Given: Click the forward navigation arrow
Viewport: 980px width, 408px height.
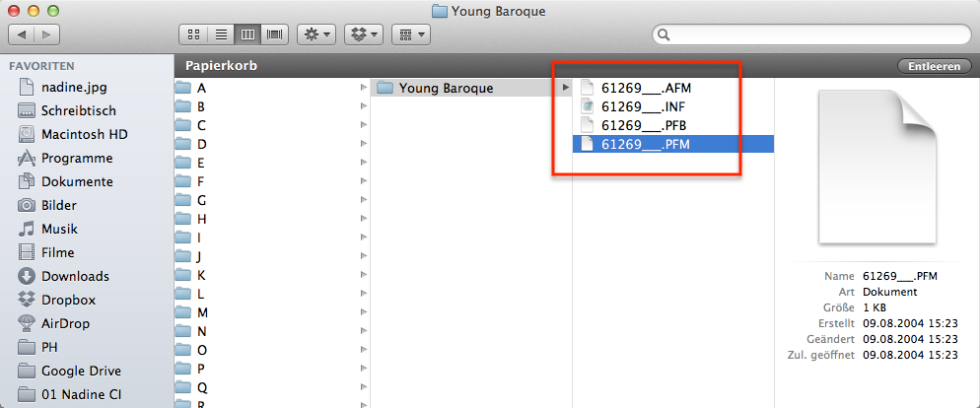Looking at the screenshot, I should 46,34.
